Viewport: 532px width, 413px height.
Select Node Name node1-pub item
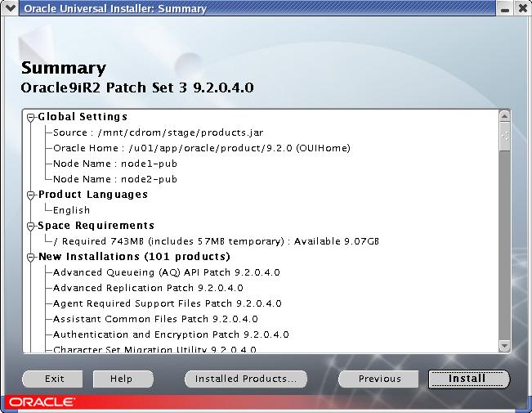click(x=114, y=164)
